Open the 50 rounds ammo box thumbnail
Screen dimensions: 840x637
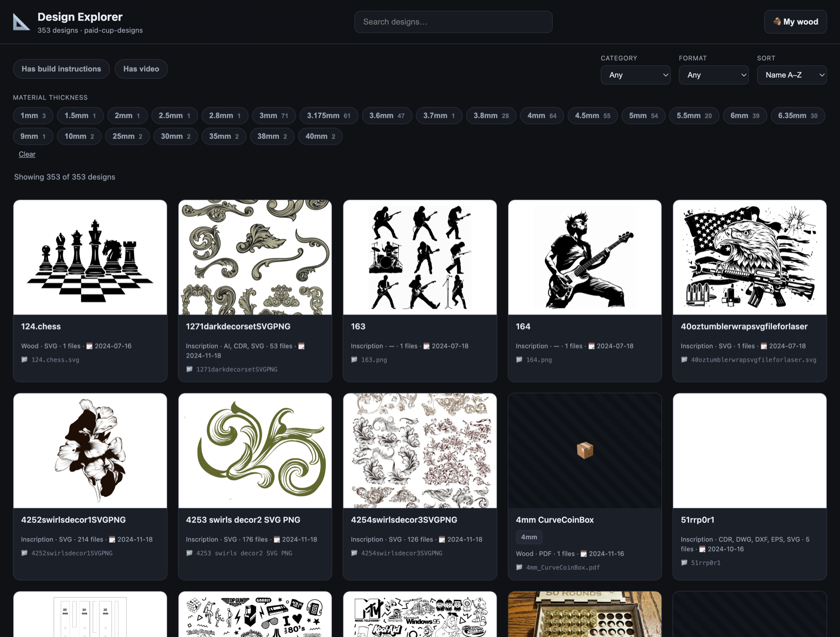585,614
